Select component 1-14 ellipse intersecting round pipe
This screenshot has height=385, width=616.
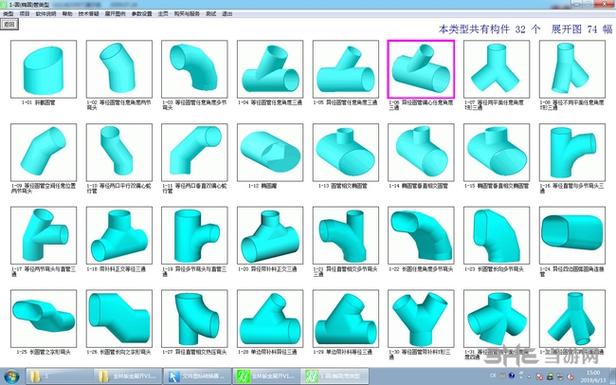click(x=421, y=152)
